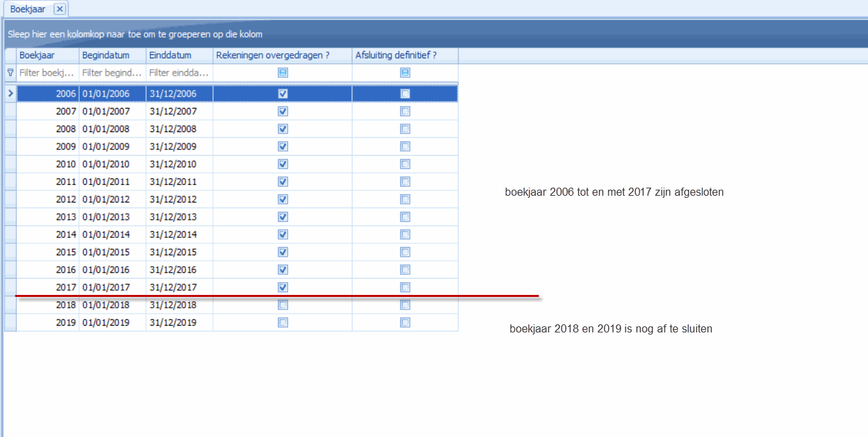Toggle Rekeningen overgedragen checkbox for 2018
868x437 pixels.
tap(283, 305)
